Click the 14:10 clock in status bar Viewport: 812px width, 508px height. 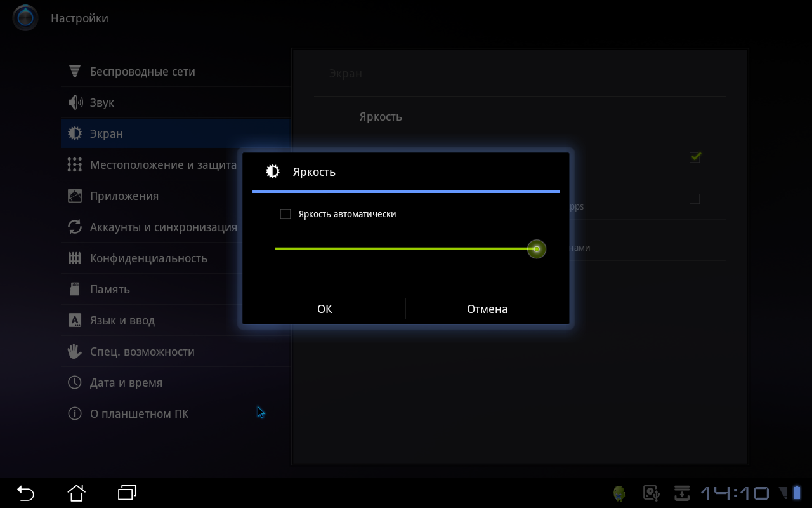pyautogui.click(x=735, y=493)
